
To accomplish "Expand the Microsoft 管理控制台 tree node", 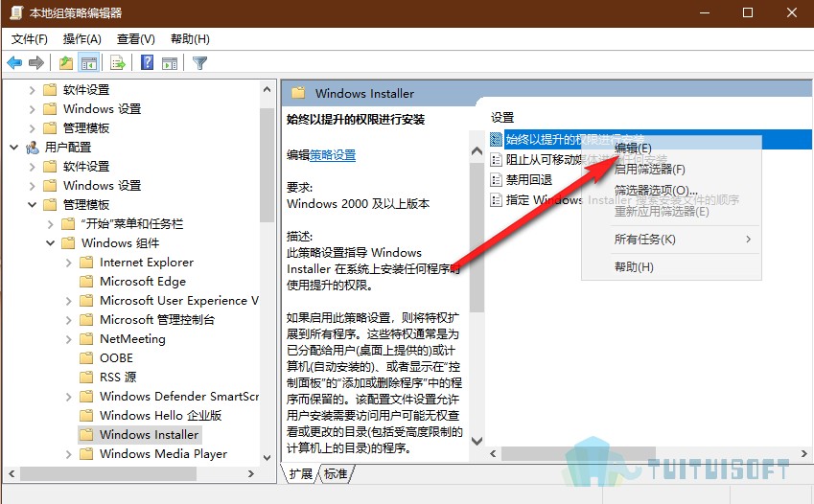I will click(68, 320).
